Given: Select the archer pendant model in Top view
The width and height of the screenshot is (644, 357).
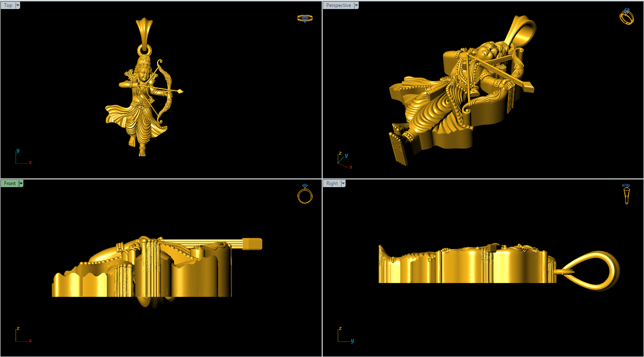Looking at the screenshot, I should (141, 103).
